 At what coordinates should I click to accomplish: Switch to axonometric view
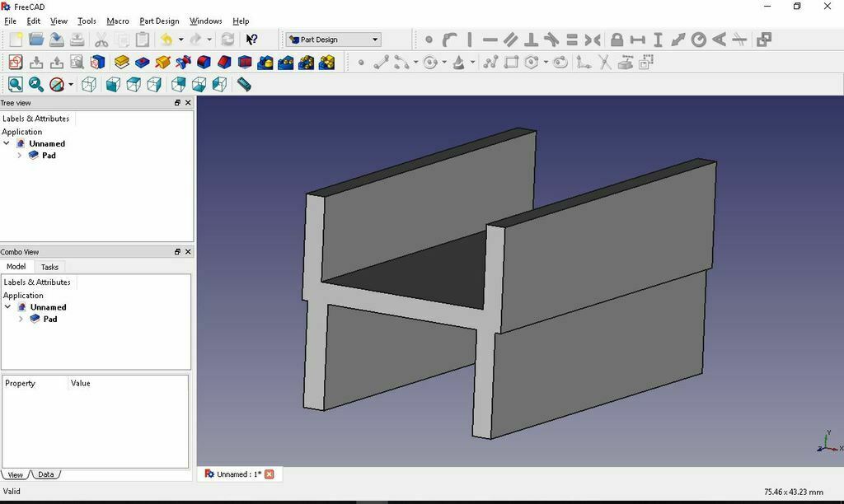[x=89, y=84]
